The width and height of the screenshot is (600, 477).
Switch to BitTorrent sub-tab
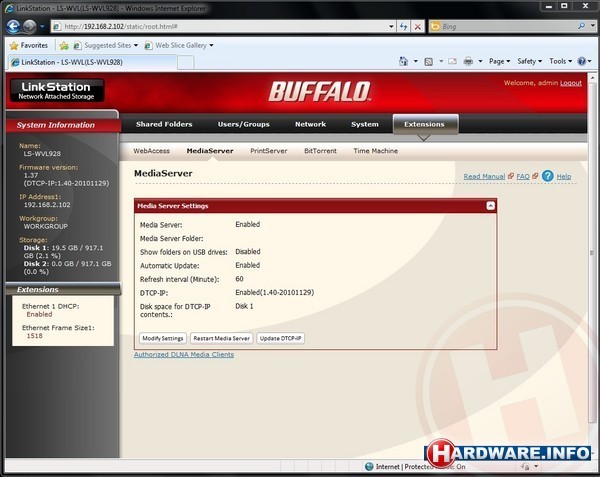pyautogui.click(x=320, y=151)
